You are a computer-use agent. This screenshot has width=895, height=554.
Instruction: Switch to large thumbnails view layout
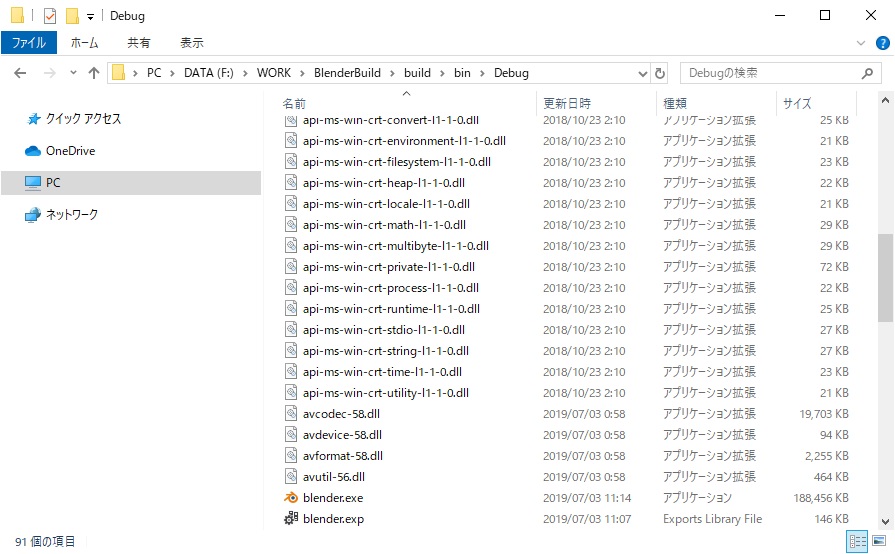click(879, 541)
